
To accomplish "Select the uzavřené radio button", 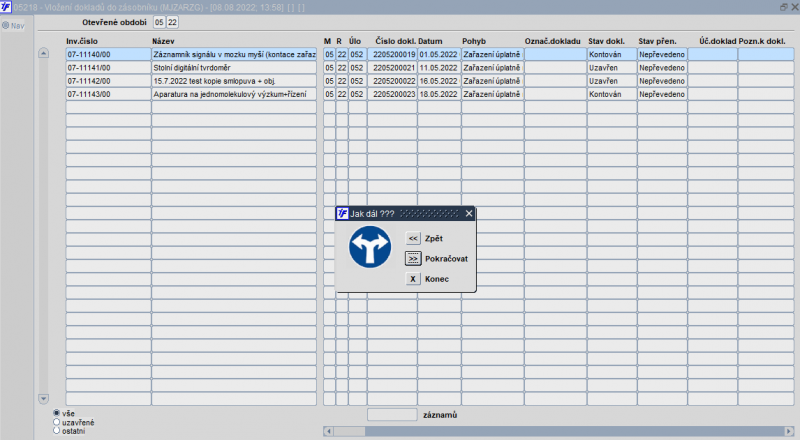I will [57, 422].
